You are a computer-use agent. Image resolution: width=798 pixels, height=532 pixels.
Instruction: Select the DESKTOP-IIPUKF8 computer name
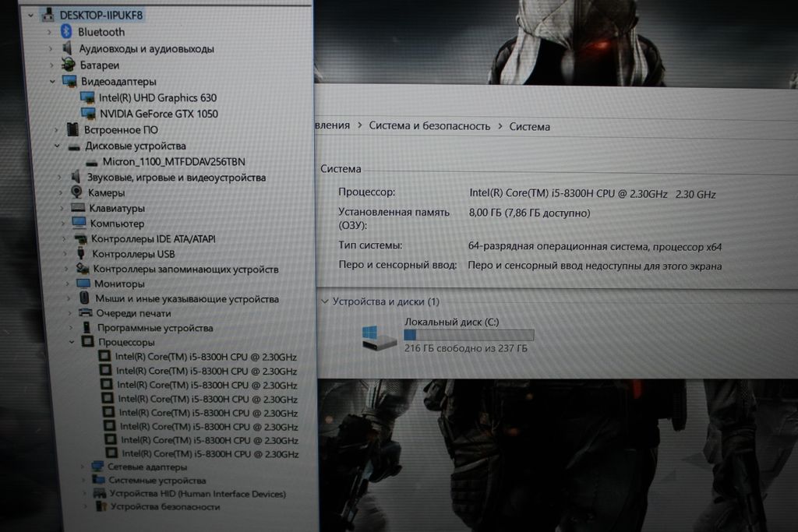101,15
